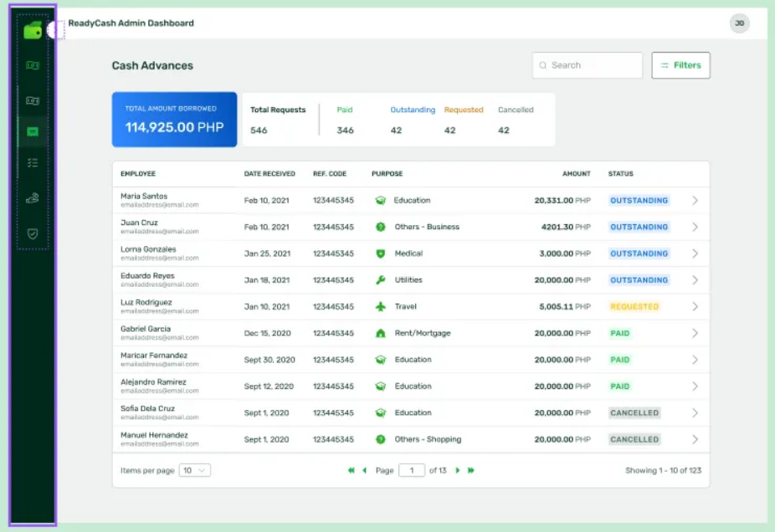Screen dimensions: 775x532
Task: Click the Others - Shopping purpose icon
Action: [380, 440]
